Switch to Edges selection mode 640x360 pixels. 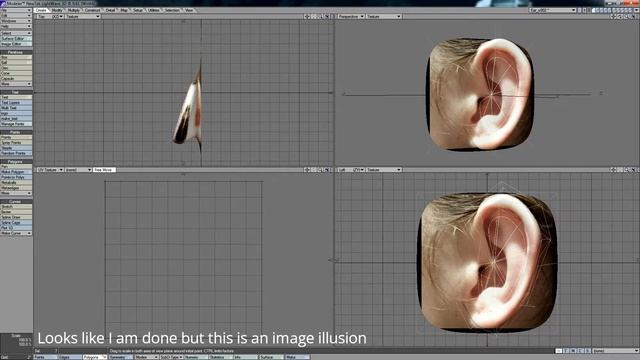point(70,357)
